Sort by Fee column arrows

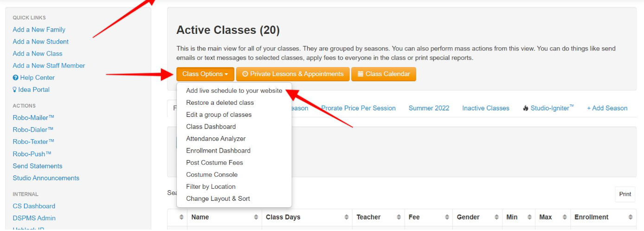[x=447, y=217]
